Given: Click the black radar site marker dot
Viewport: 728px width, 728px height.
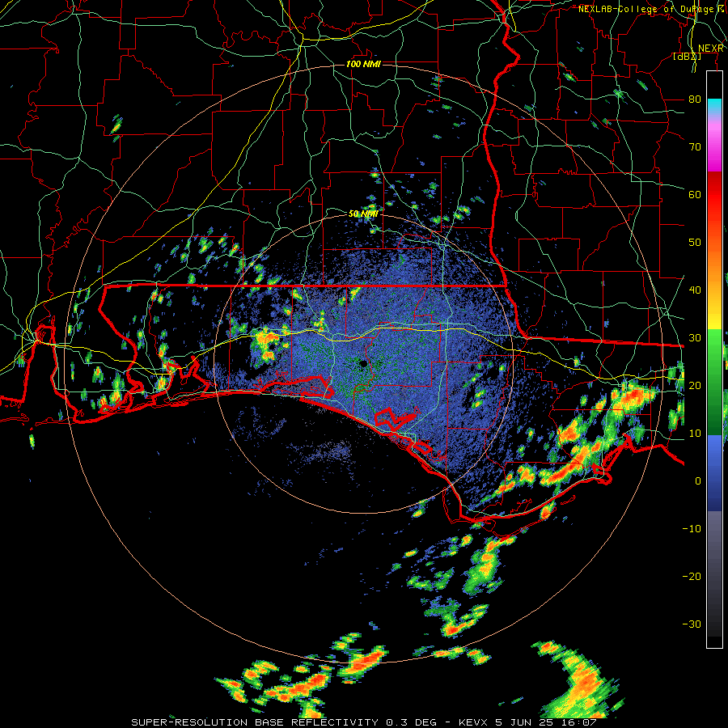Looking at the screenshot, I should point(363,364).
